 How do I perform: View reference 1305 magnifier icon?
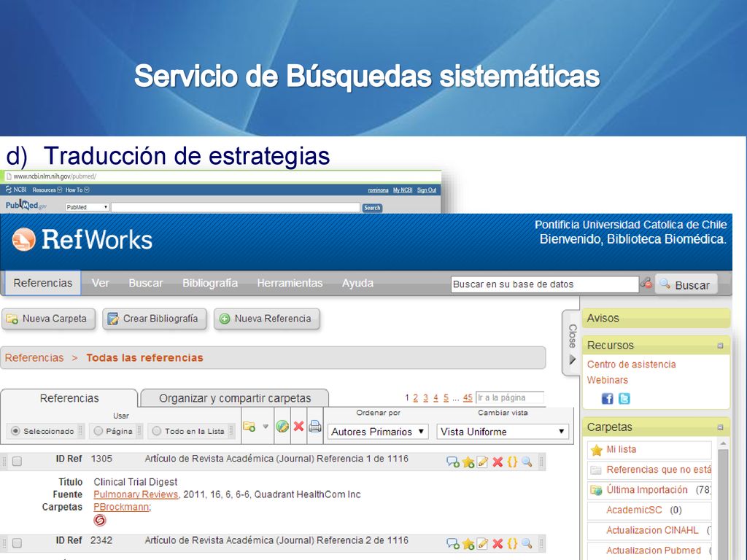click(x=527, y=462)
